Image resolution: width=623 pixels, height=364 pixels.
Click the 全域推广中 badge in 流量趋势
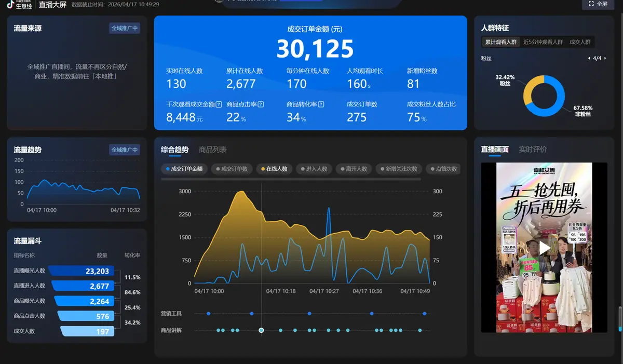coord(125,150)
